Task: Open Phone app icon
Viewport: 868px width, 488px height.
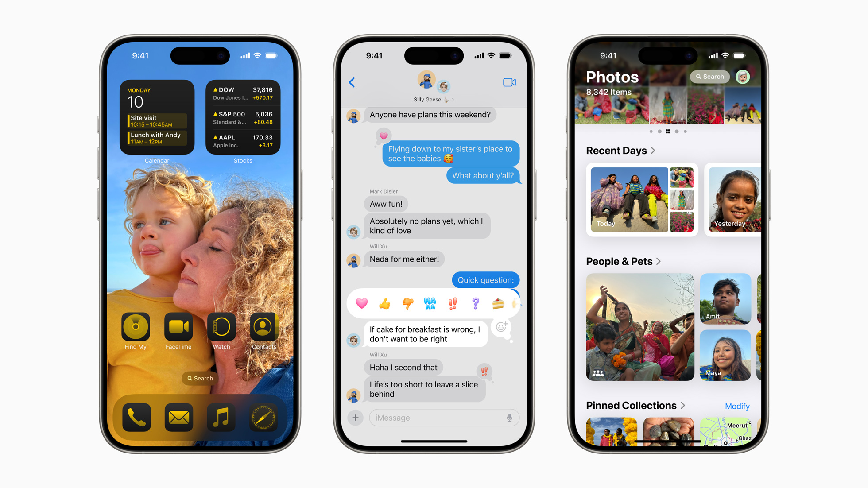Action: click(134, 424)
